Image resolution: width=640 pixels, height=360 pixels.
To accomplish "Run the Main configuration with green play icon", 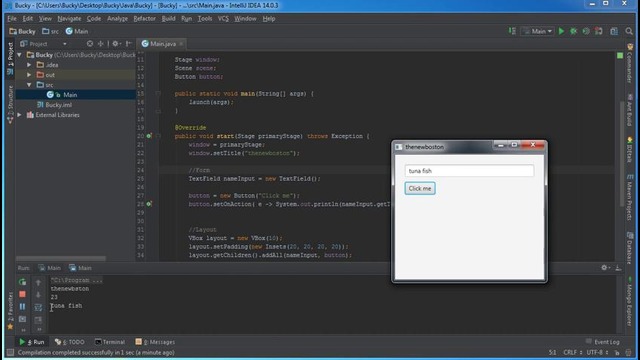I will coord(561,31).
